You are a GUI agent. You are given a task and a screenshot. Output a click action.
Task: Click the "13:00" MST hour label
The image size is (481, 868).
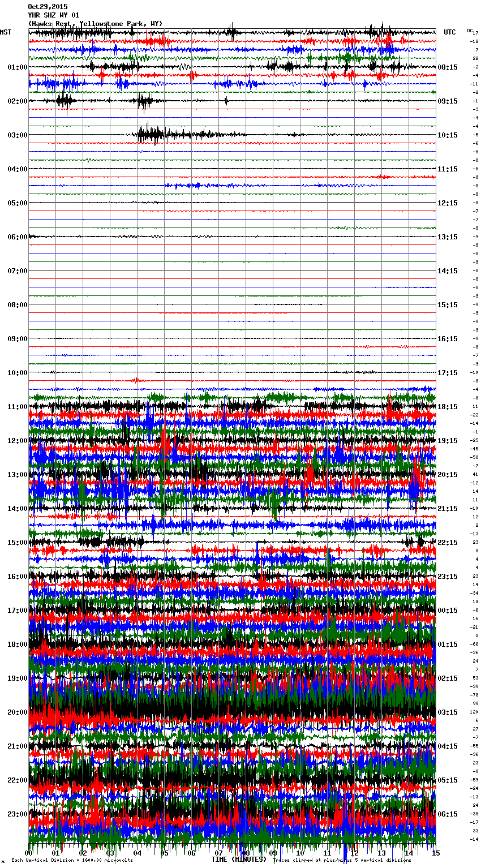tap(18, 475)
